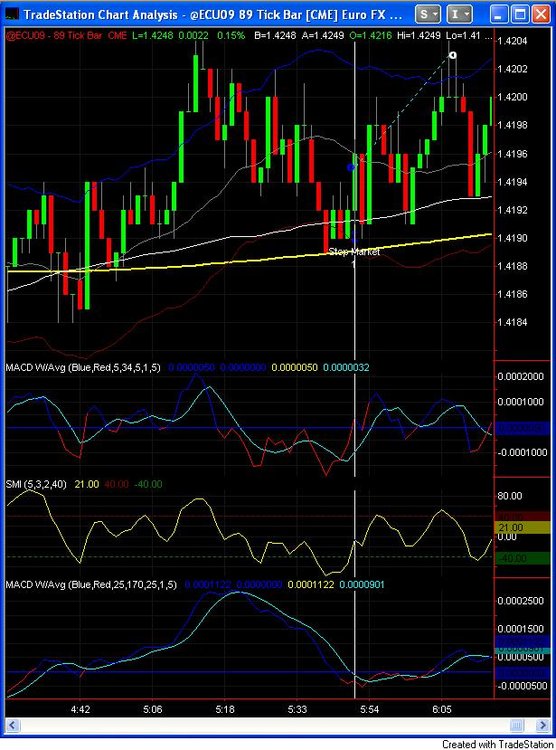Close the chart analysis window

click(541, 14)
